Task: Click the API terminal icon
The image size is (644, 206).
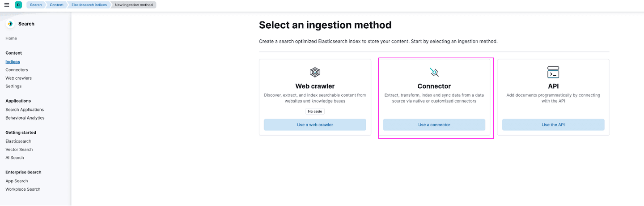Action: 553,72
